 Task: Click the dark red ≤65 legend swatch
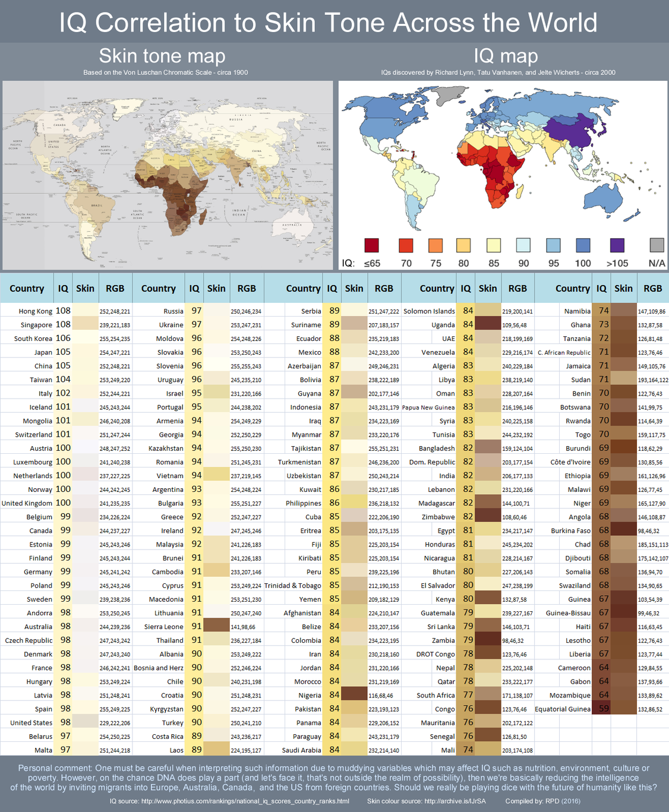tap(371, 245)
